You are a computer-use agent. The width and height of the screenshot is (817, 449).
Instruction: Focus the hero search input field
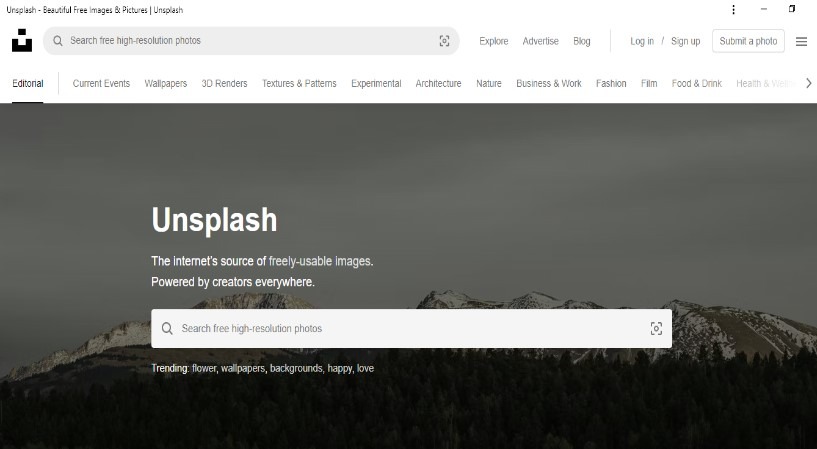tap(400, 328)
